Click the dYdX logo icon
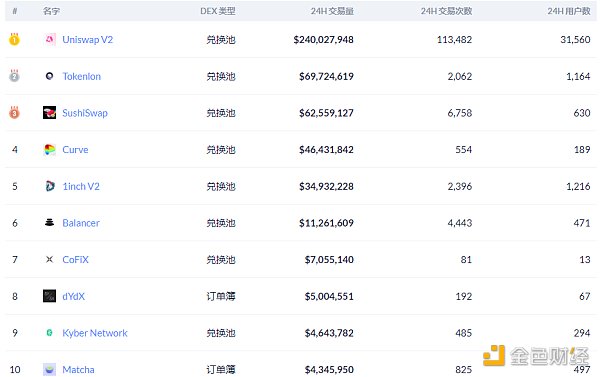 coord(49,296)
